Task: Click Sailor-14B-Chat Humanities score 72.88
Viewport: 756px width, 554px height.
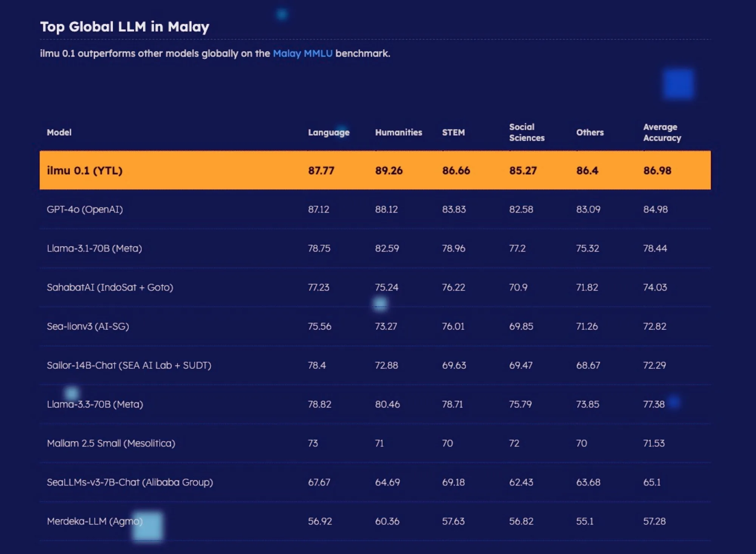Action: [386, 365]
